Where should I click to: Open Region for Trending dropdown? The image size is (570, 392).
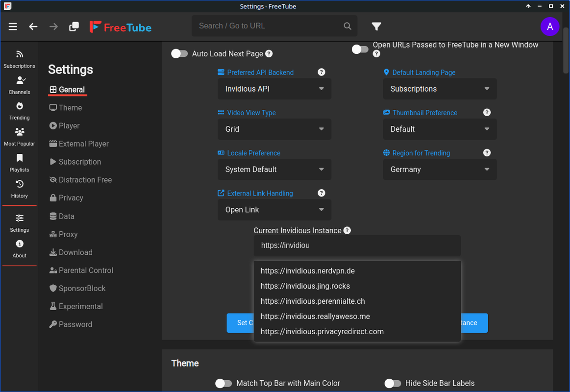[x=440, y=170]
